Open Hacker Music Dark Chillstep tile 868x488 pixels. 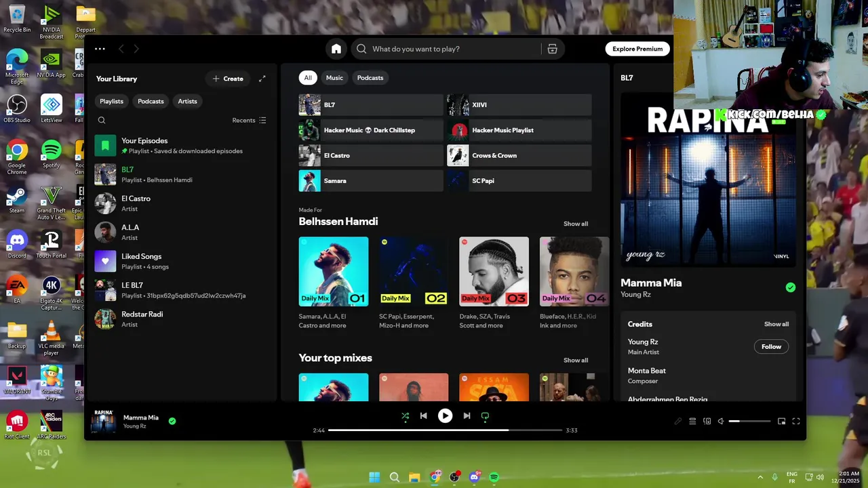point(371,130)
